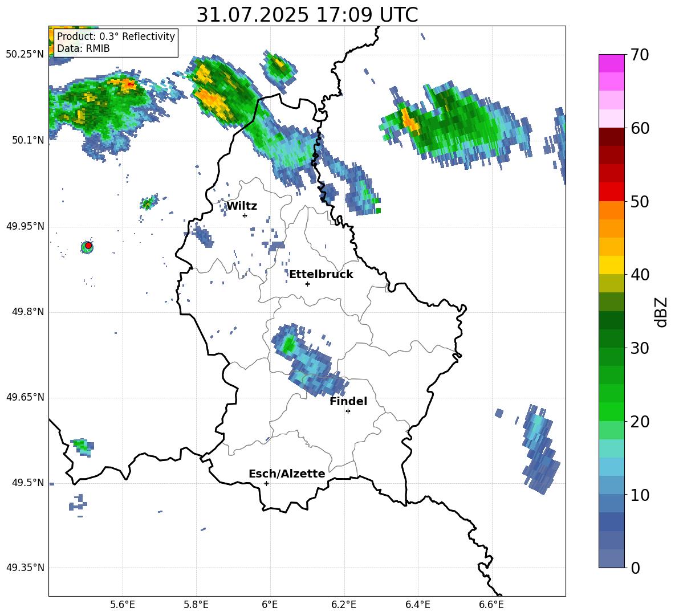Click the magenta swatch at top of colorbar
Screen dimensions: 675x616
[611, 63]
